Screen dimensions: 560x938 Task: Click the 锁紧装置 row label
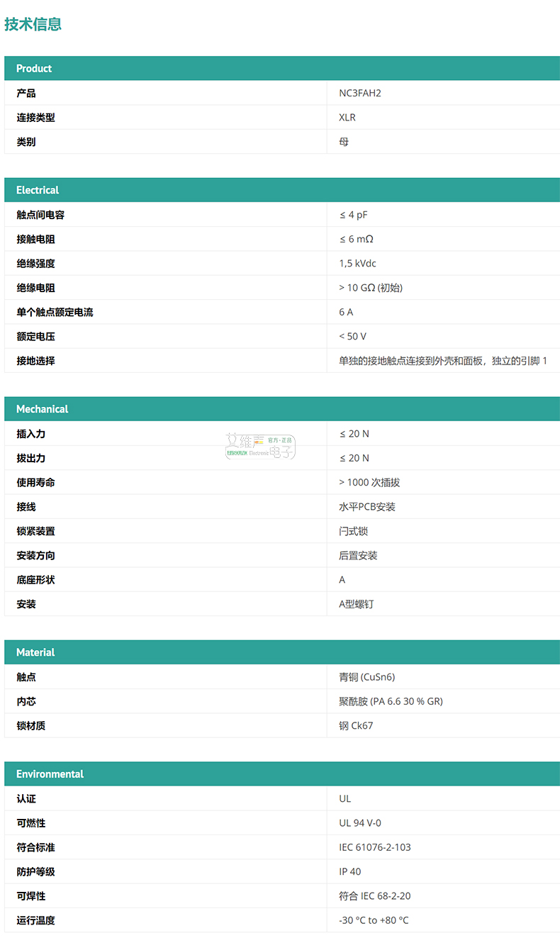tap(35, 531)
